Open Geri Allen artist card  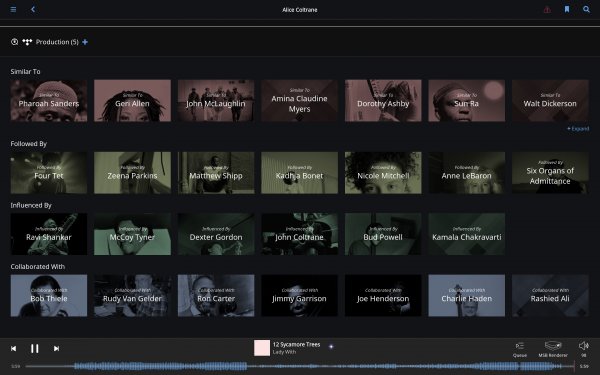click(132, 101)
